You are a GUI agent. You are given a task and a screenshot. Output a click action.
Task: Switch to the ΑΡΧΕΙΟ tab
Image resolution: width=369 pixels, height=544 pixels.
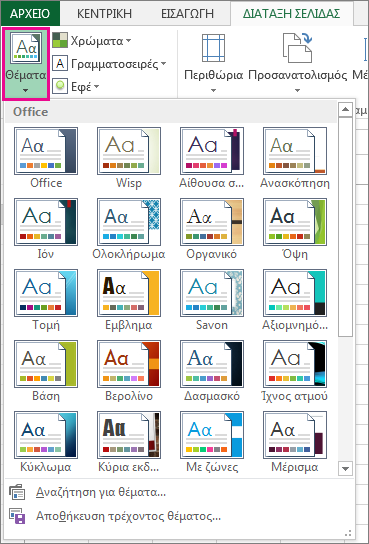(30, 14)
